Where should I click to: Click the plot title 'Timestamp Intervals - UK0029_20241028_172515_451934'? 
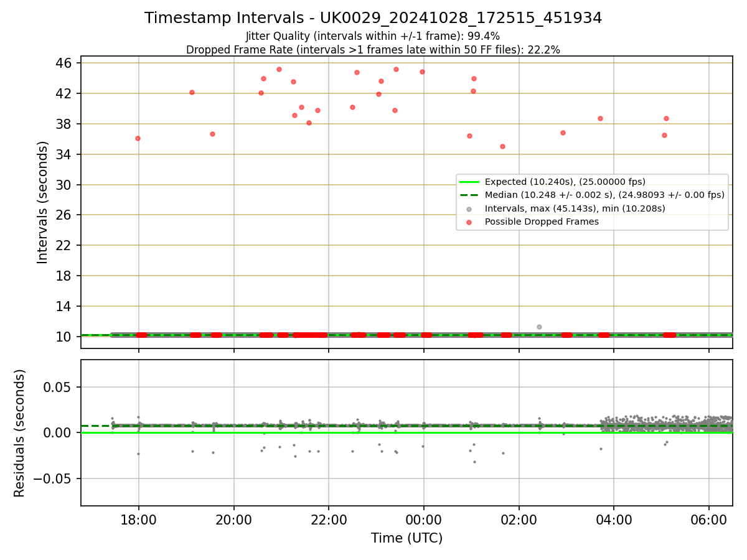click(x=373, y=18)
